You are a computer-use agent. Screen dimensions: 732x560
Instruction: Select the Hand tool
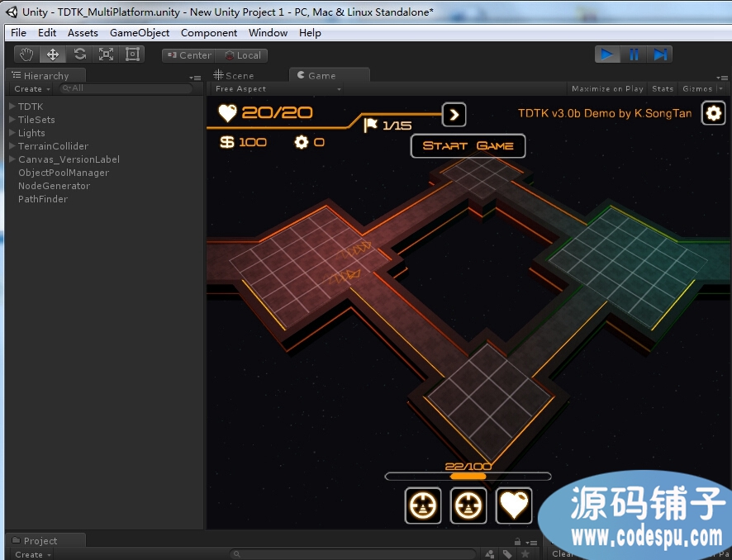point(26,55)
